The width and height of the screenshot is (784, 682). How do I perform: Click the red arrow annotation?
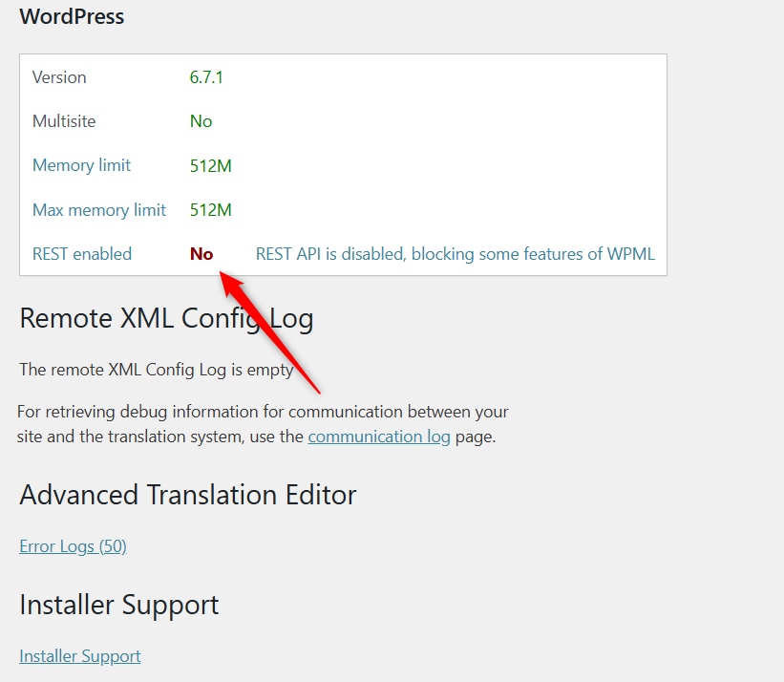point(270,332)
